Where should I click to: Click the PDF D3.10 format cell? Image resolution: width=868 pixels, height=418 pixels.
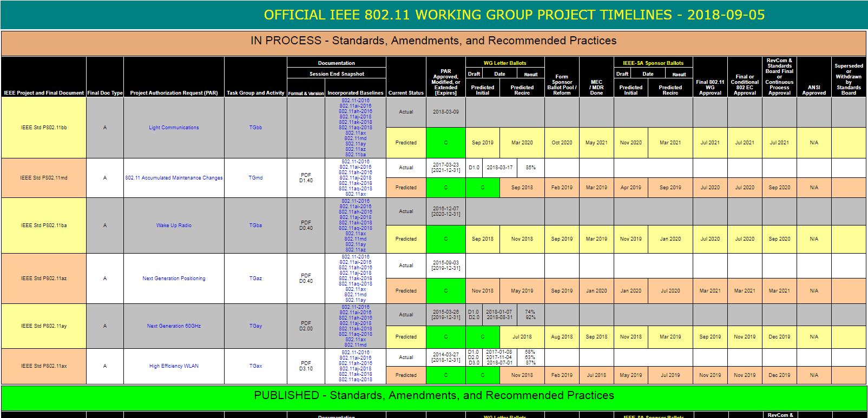(306, 366)
